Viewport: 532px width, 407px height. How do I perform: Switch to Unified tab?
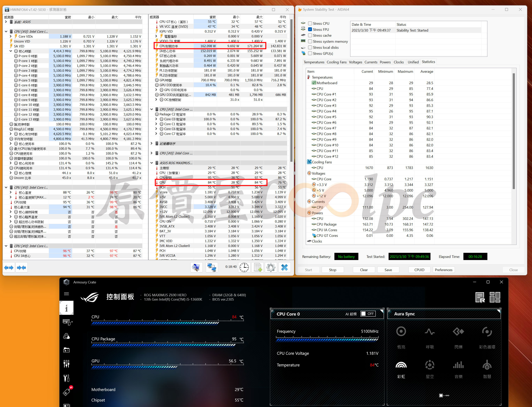point(413,62)
